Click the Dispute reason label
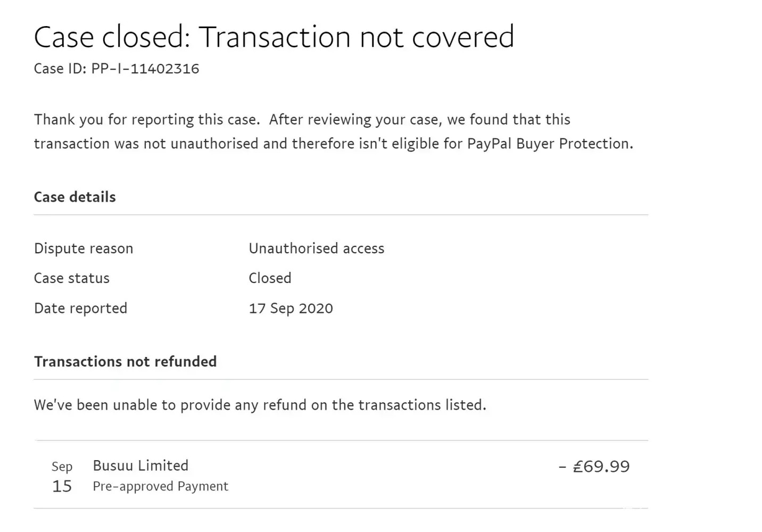The height and width of the screenshot is (532, 762). click(84, 248)
